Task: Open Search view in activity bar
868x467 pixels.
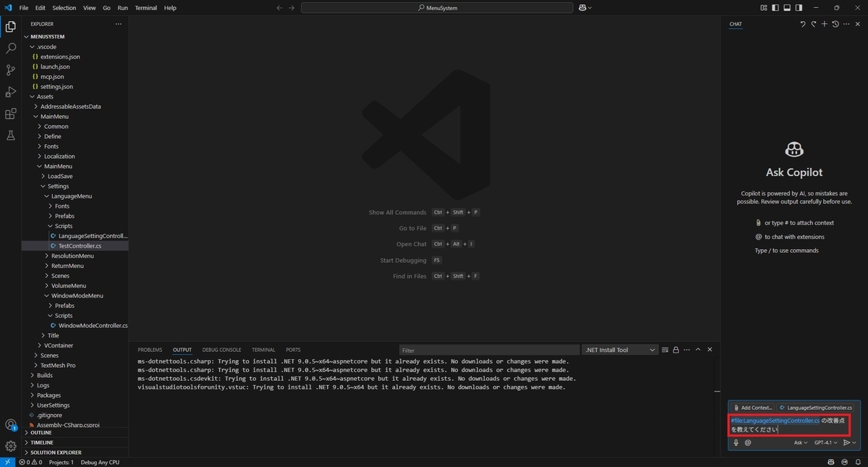Action: point(10,49)
